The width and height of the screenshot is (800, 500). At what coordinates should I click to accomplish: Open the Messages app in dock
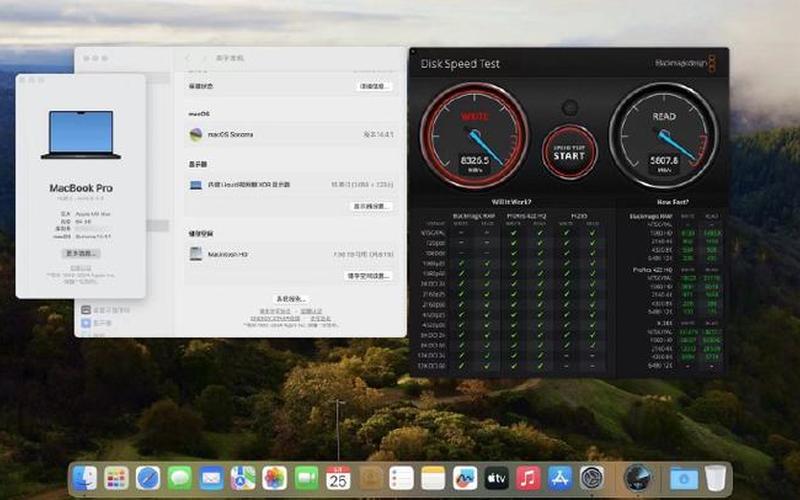click(180, 479)
